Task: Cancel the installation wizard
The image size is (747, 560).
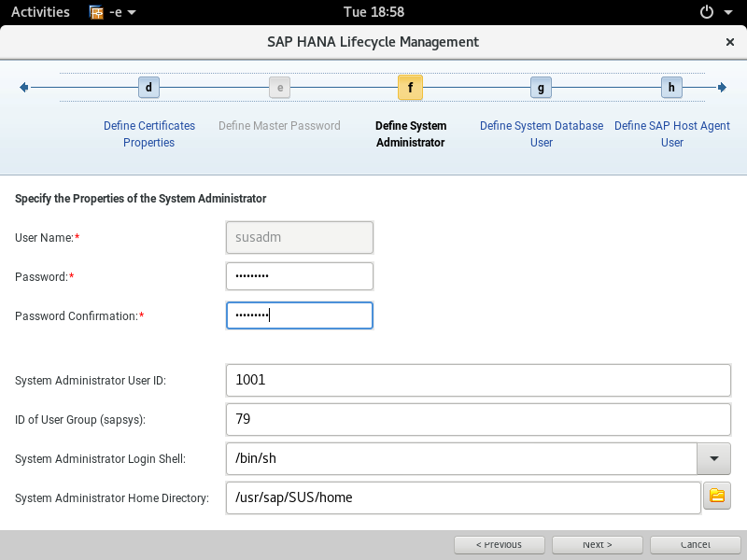Action: click(x=695, y=545)
